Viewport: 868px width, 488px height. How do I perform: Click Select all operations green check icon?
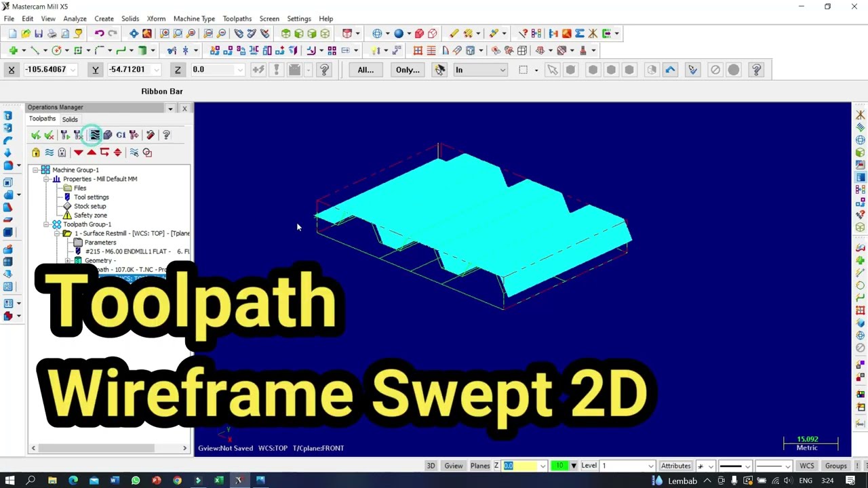[x=36, y=135]
